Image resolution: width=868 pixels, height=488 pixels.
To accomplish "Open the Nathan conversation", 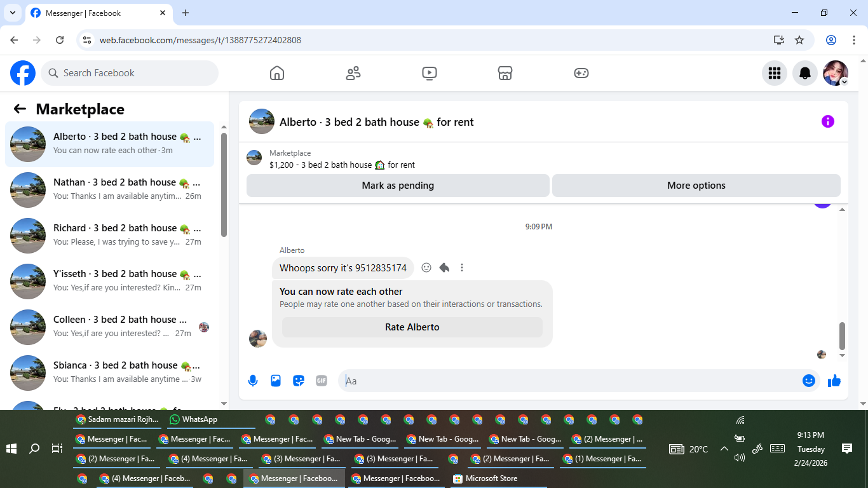I will [x=110, y=190].
